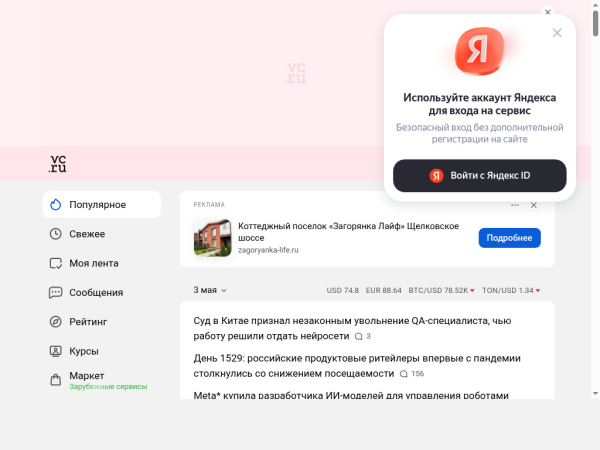
Task: Open the Рейтинг page
Action: click(x=102, y=322)
